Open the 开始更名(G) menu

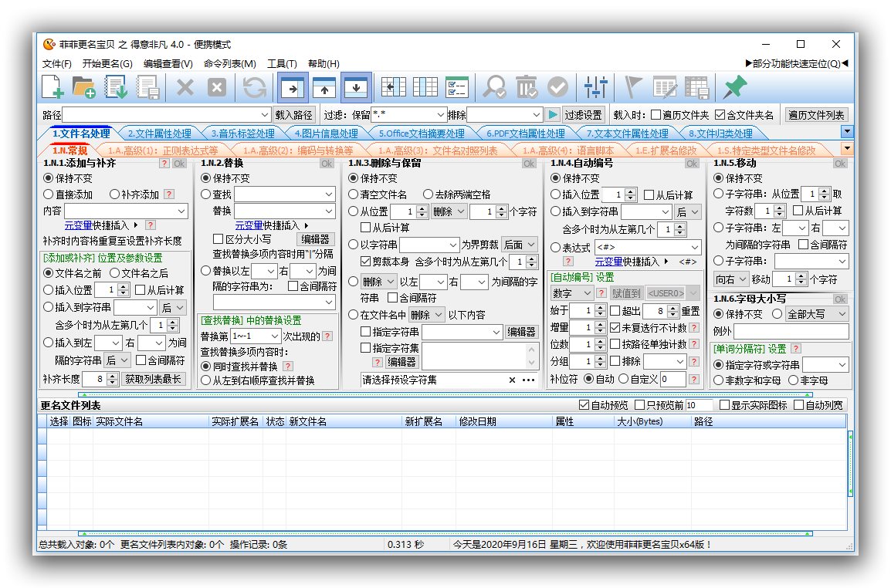107,63
